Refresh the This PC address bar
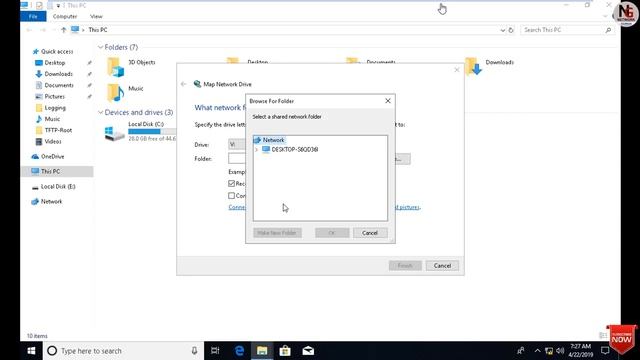This screenshot has width=640, height=360. [x=511, y=30]
